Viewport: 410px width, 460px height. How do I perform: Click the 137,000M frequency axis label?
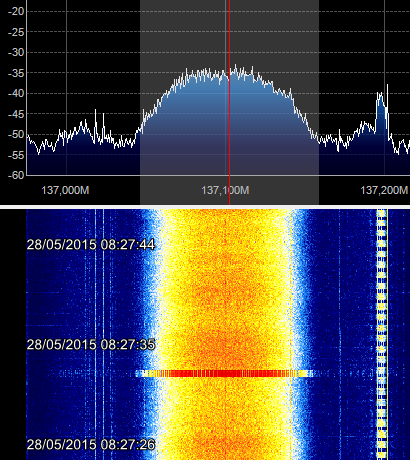pos(65,190)
